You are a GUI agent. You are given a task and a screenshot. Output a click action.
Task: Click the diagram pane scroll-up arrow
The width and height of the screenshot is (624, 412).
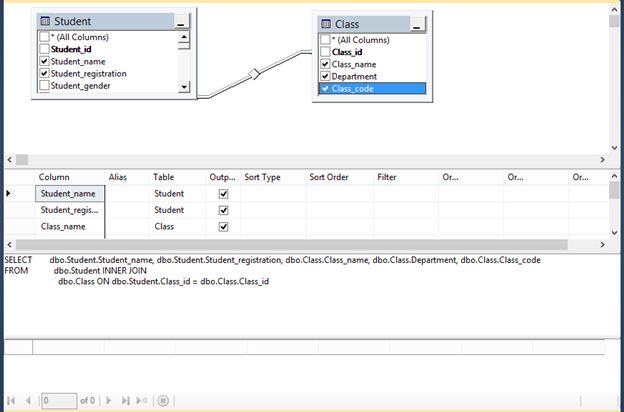click(614, 9)
